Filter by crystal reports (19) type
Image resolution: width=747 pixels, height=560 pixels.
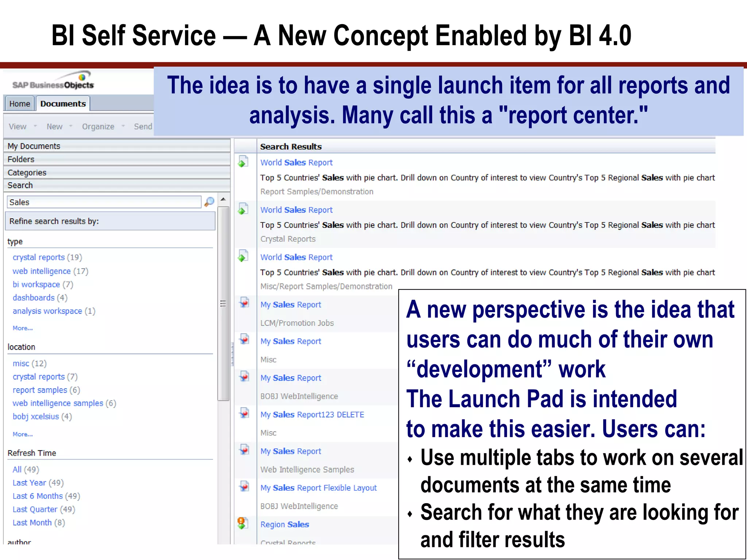click(47, 257)
